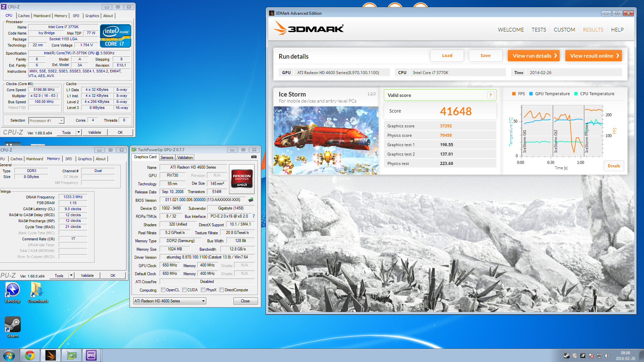Image resolution: width=644 pixels, height=362 pixels.
Task: Click View run details button
Action: (534, 56)
